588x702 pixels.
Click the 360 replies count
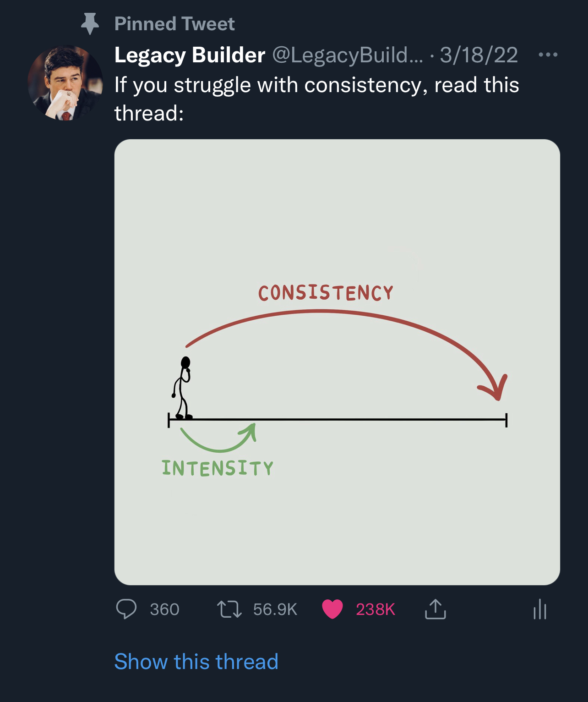pos(164,609)
